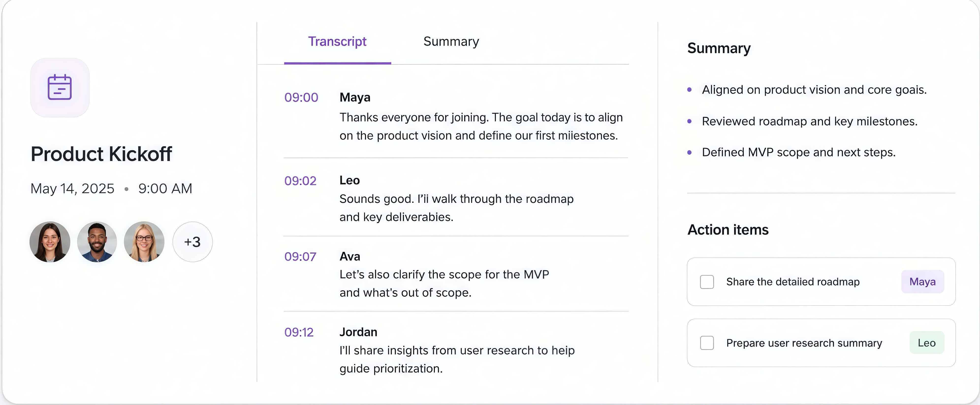
Task: Click the Product Kickoff meeting title
Action: coord(101,154)
